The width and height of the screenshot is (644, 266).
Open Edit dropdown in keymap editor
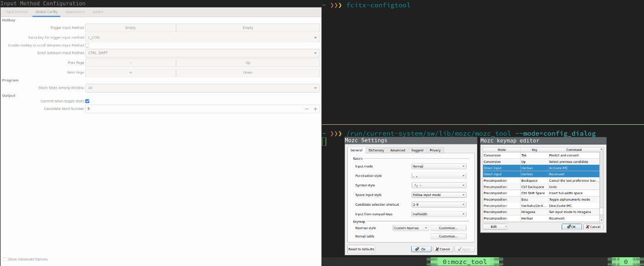(x=495, y=226)
